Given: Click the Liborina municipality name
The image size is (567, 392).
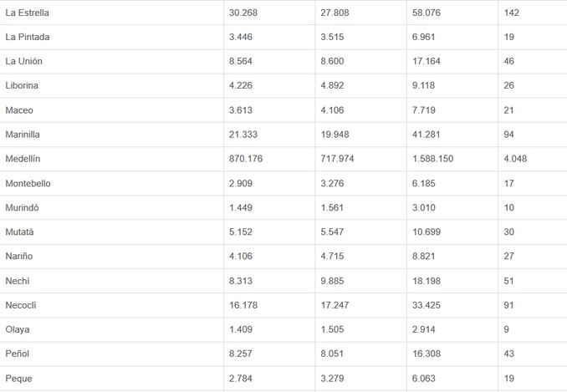Looking at the screenshot, I should [x=22, y=86].
